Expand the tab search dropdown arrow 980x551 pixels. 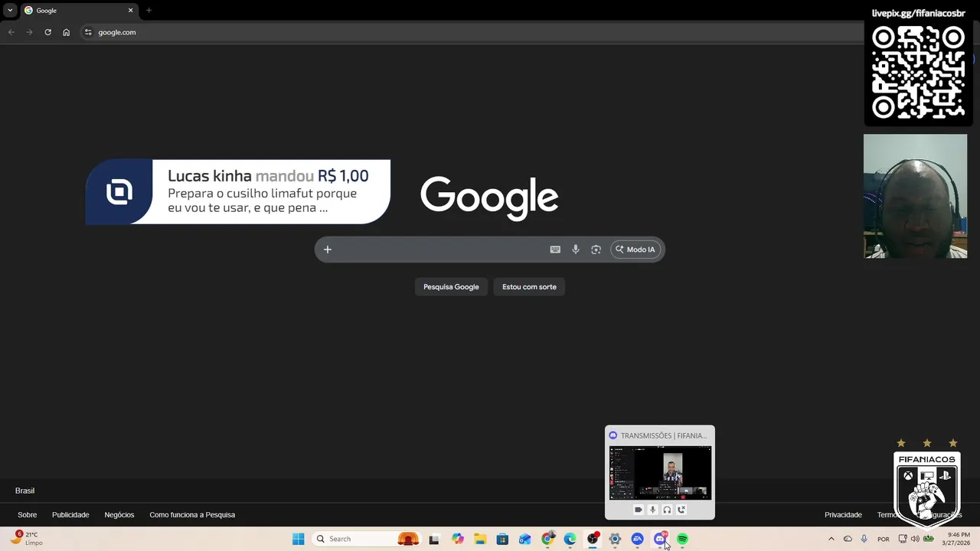click(10, 11)
